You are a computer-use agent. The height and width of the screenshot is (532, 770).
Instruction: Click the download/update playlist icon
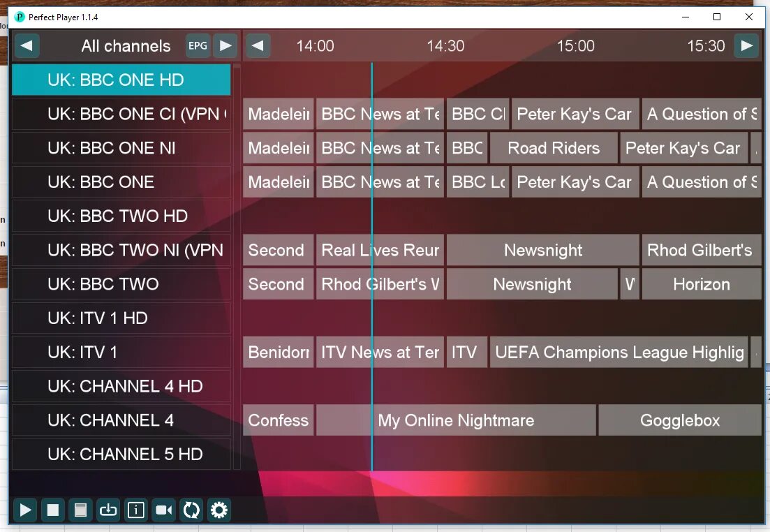pyautogui.click(x=108, y=510)
